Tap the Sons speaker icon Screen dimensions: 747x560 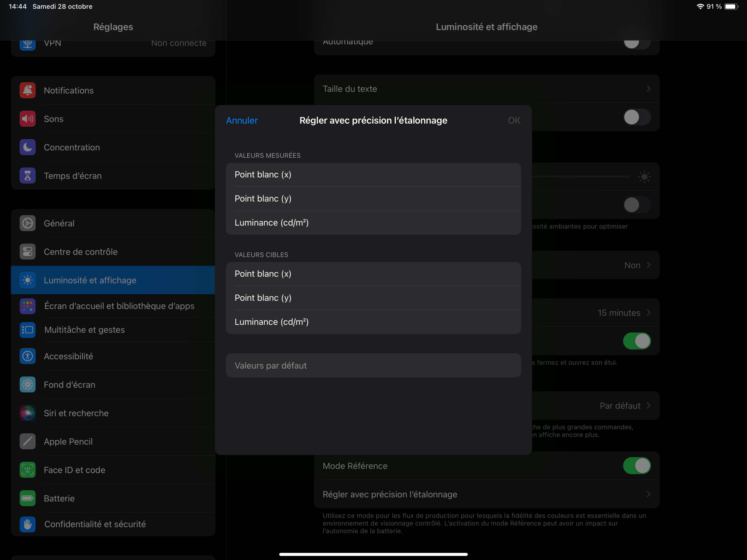tap(27, 119)
